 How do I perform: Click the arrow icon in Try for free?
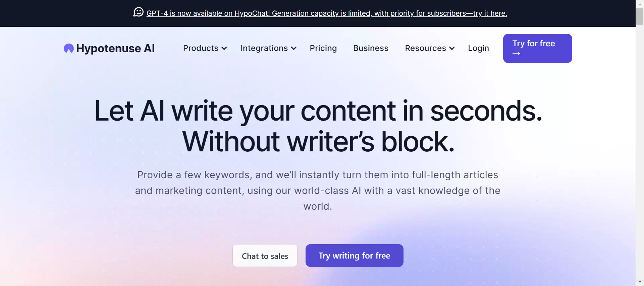click(x=516, y=54)
